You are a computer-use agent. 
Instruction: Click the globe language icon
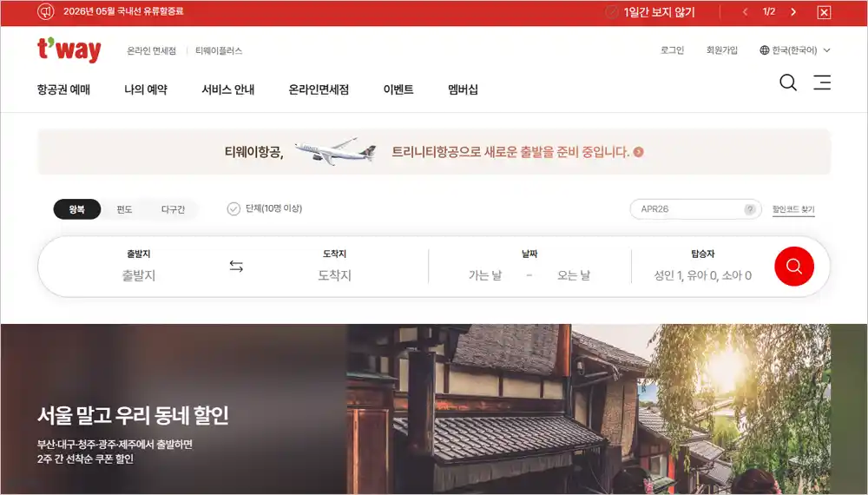click(765, 50)
